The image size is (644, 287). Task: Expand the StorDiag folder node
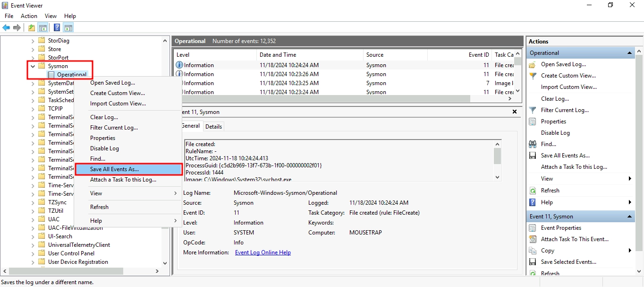(x=33, y=41)
